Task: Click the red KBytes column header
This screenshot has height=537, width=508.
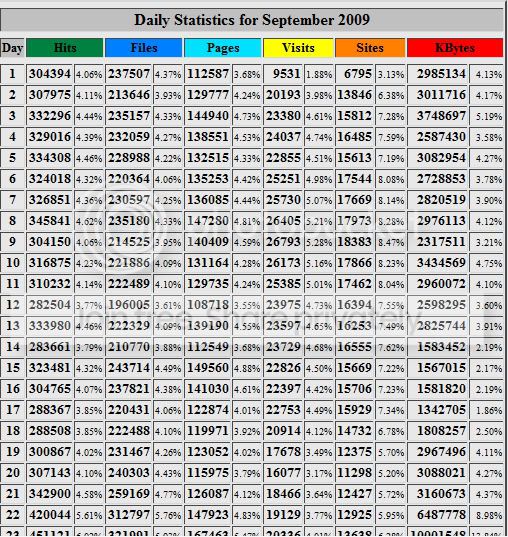Action: click(x=455, y=48)
